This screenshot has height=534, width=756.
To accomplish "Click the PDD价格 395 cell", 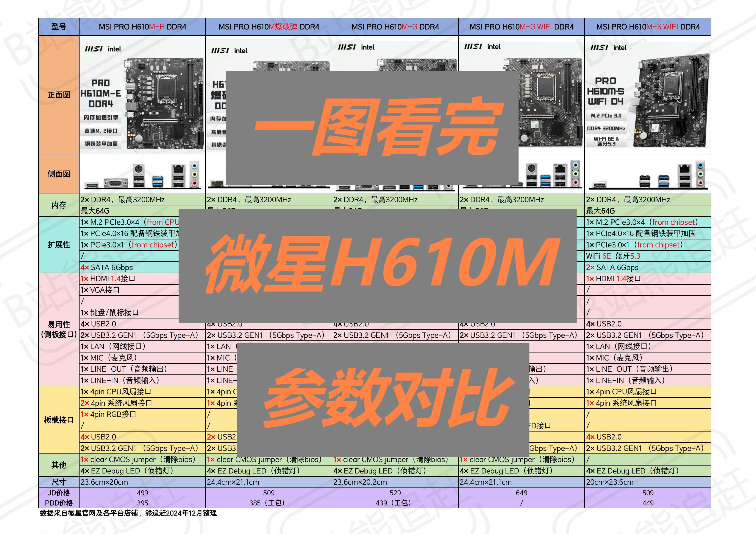I will 142,503.
